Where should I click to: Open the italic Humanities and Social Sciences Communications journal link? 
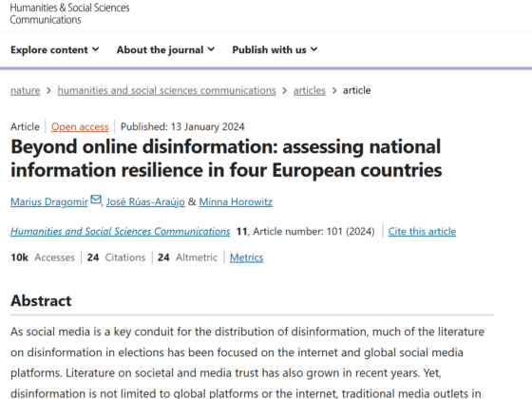click(x=120, y=232)
